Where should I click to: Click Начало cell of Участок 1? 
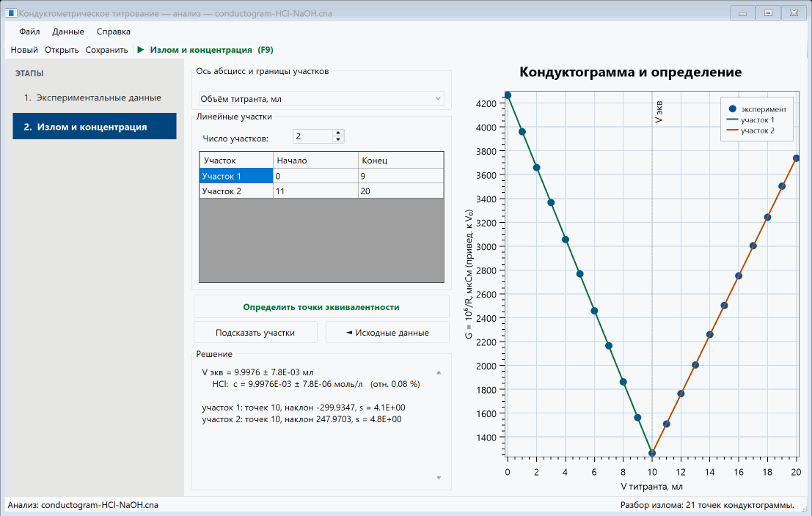(315, 176)
